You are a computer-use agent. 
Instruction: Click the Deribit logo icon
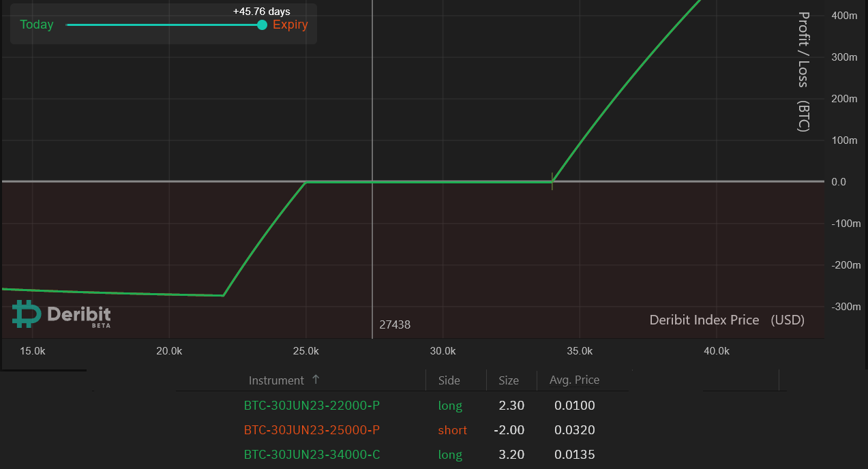(23, 315)
